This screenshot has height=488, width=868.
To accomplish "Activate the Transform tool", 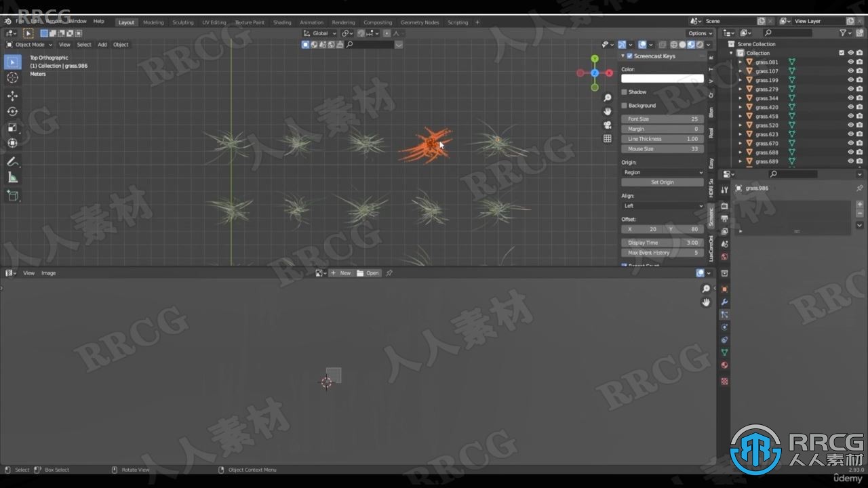I will [12, 142].
